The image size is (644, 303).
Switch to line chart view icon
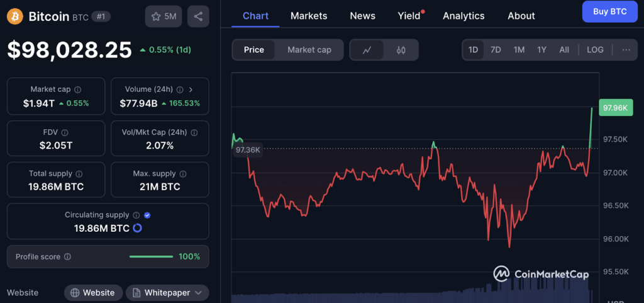(367, 50)
